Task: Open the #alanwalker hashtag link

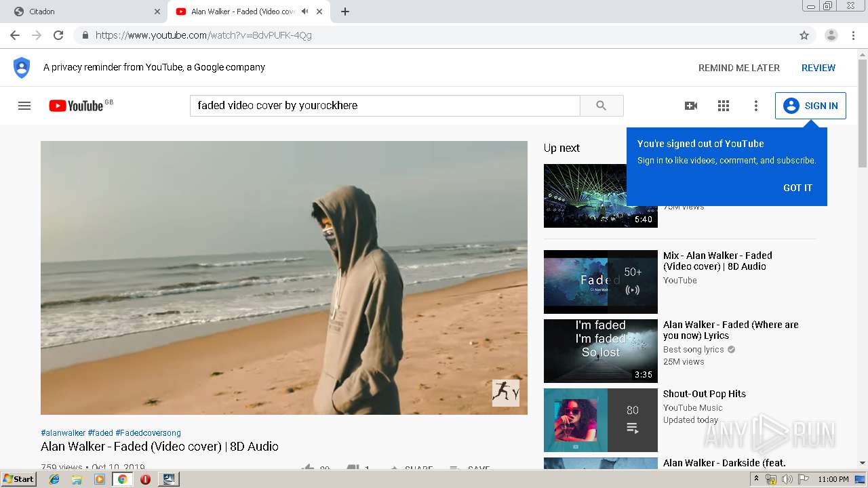Action: tap(63, 433)
